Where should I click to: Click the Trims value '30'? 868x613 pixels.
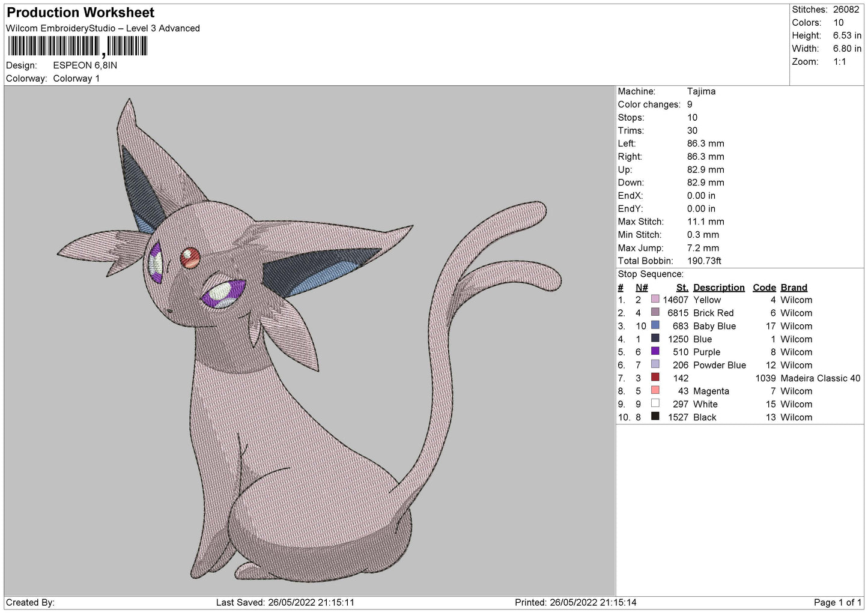click(x=692, y=130)
